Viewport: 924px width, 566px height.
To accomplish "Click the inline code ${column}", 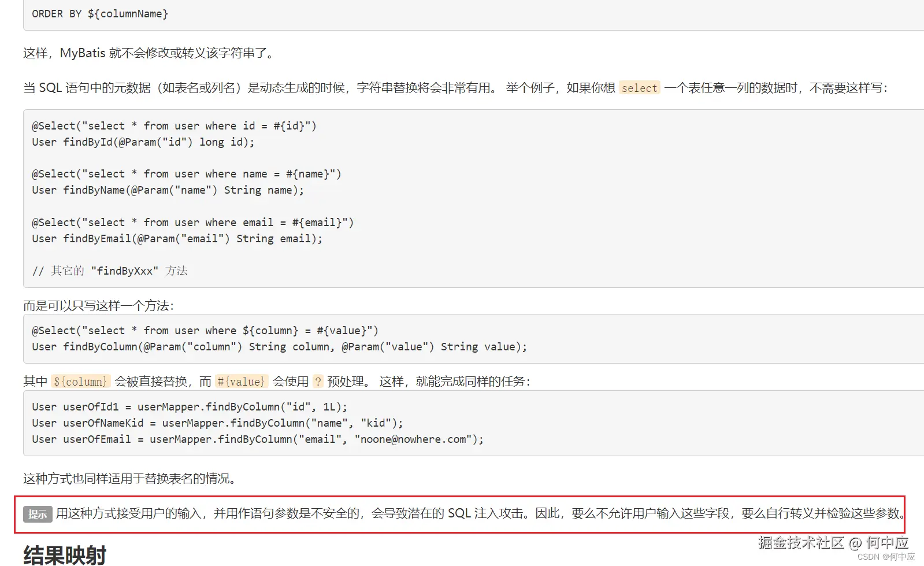I will tap(80, 382).
